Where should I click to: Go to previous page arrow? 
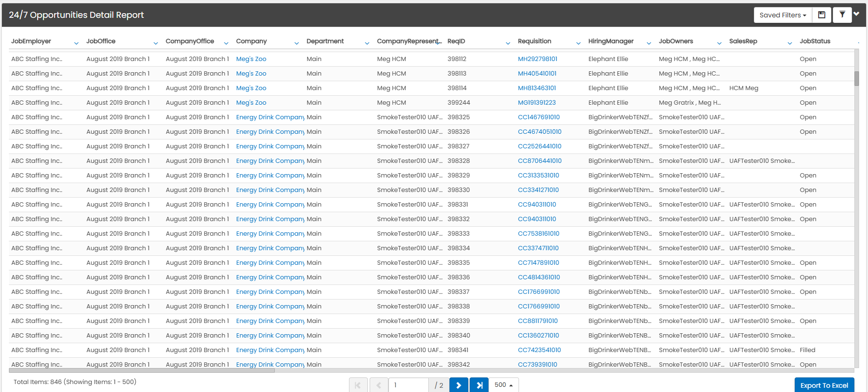[x=379, y=385]
